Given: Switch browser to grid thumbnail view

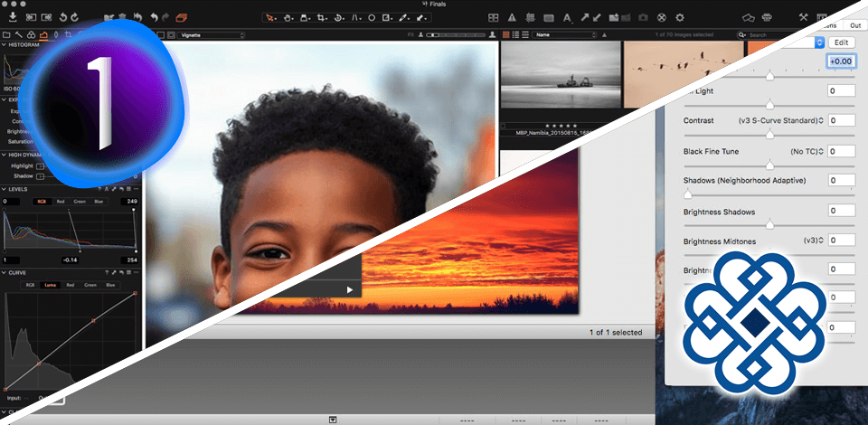Looking at the screenshot, I should pyautogui.click(x=505, y=34).
